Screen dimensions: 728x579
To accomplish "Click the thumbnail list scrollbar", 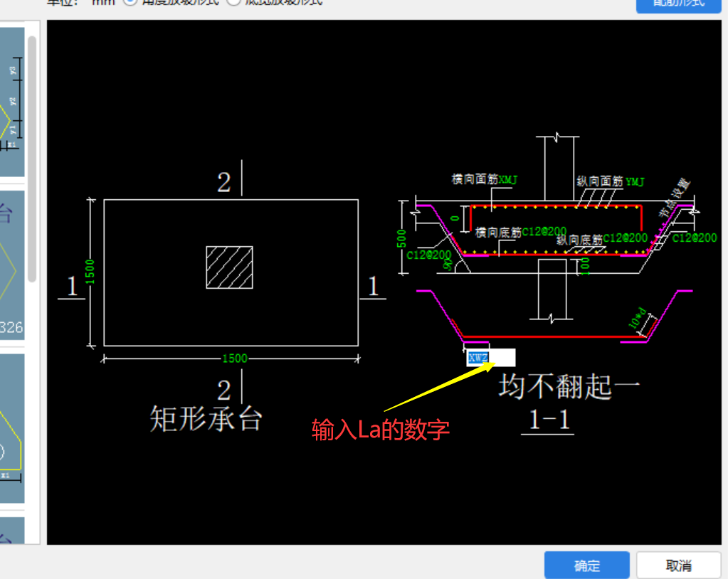I will tap(32, 159).
